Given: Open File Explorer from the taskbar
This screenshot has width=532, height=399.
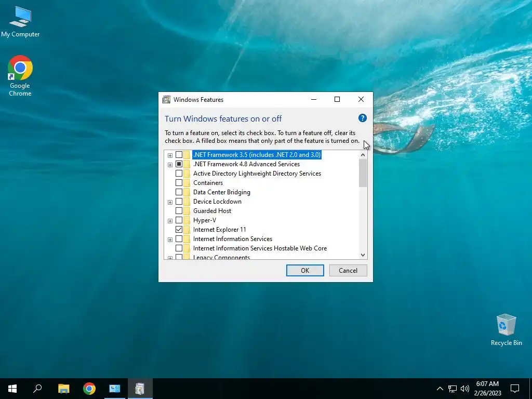Looking at the screenshot, I should tap(64, 389).
